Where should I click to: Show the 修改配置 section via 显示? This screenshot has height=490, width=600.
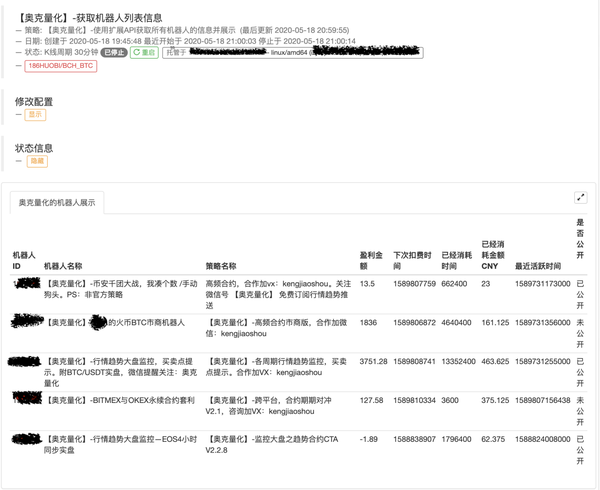pos(36,115)
